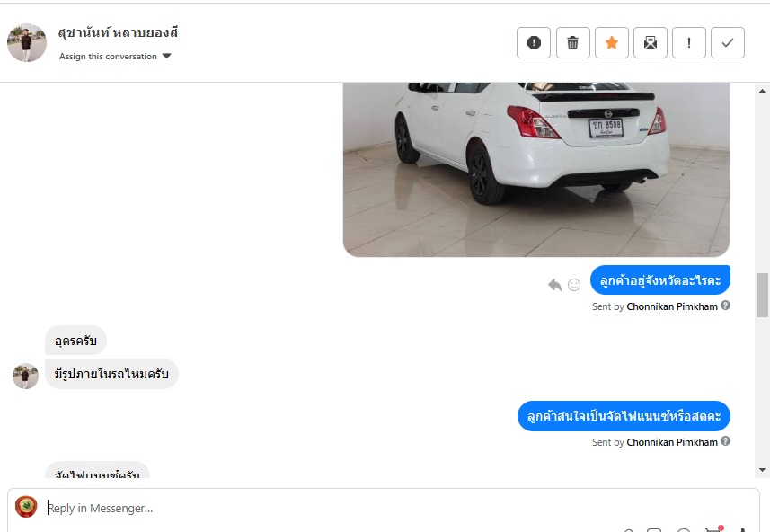Add an emoji reaction to the province message
This screenshot has width=770, height=532.
pyautogui.click(x=574, y=285)
